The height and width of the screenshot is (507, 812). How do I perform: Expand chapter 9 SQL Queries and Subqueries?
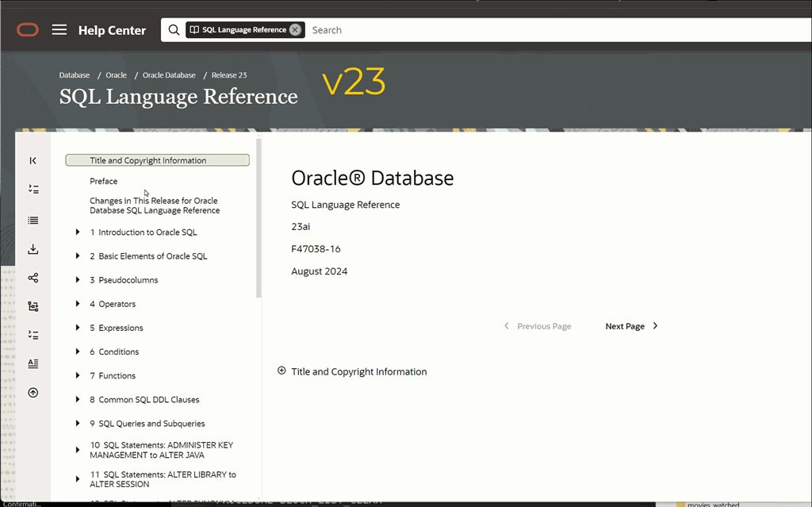tap(78, 423)
